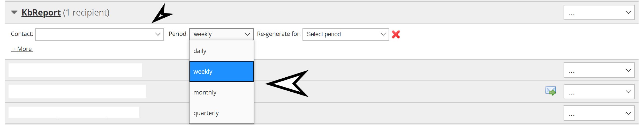Click the '(1 recipient)' text beside KbReport

coord(86,12)
